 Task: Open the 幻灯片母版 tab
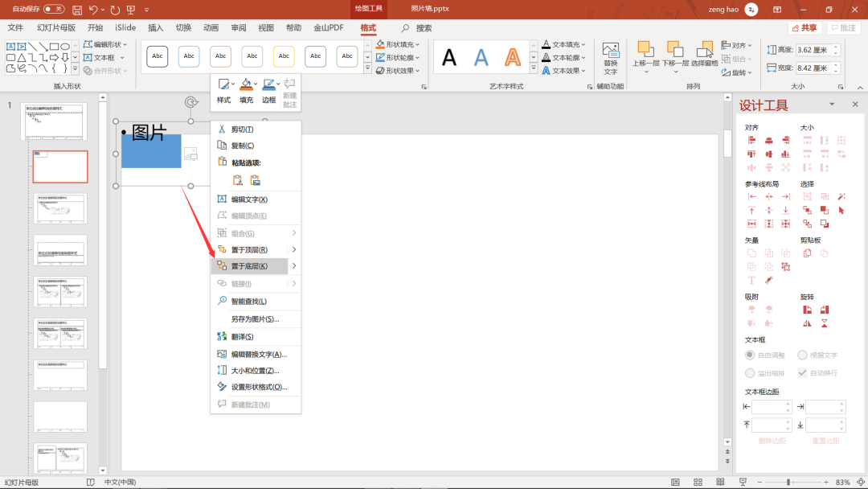56,27
